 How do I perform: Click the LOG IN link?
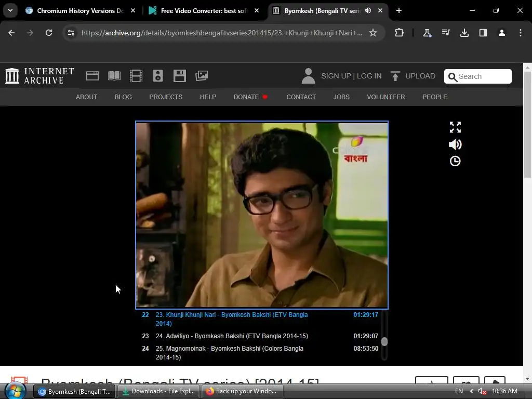pos(369,76)
